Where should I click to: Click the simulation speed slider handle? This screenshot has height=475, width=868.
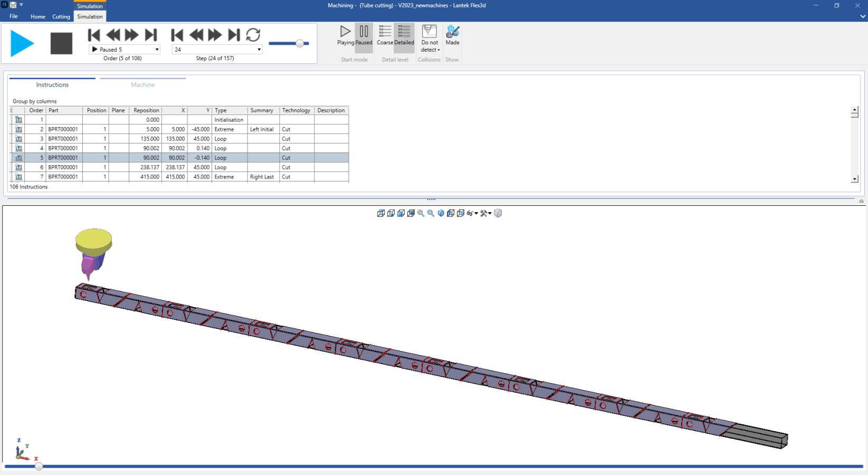coord(300,44)
